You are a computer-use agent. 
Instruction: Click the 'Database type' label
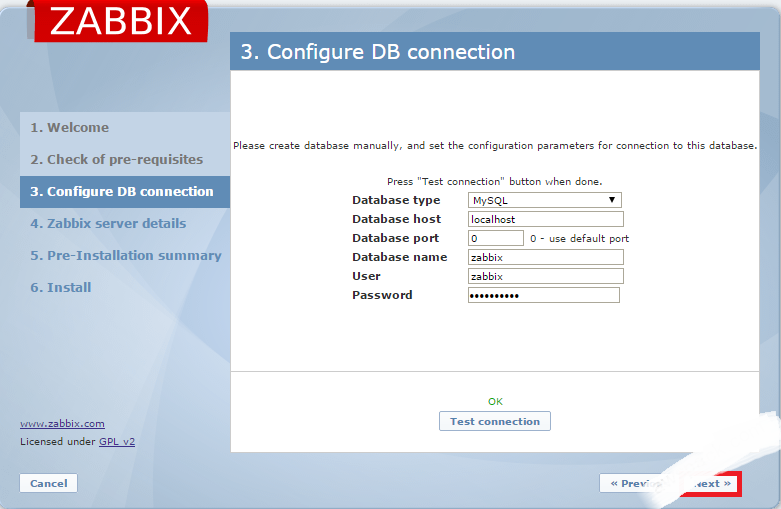[396, 200]
